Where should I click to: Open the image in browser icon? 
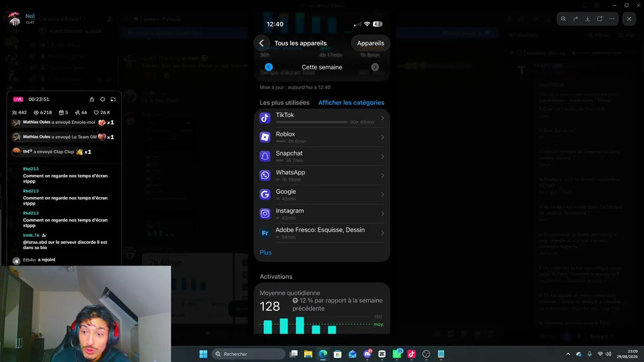click(600, 19)
